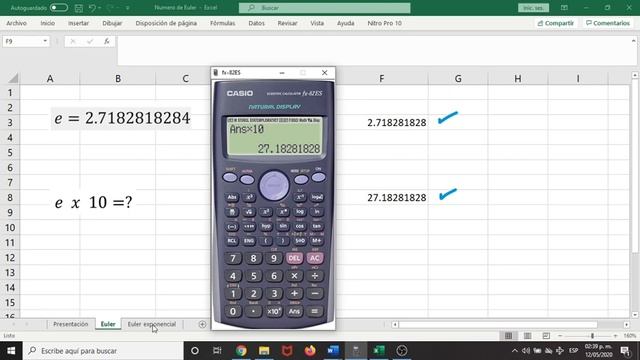Open the Archivo menu
The width and height of the screenshot is (640, 360).
[16, 23]
